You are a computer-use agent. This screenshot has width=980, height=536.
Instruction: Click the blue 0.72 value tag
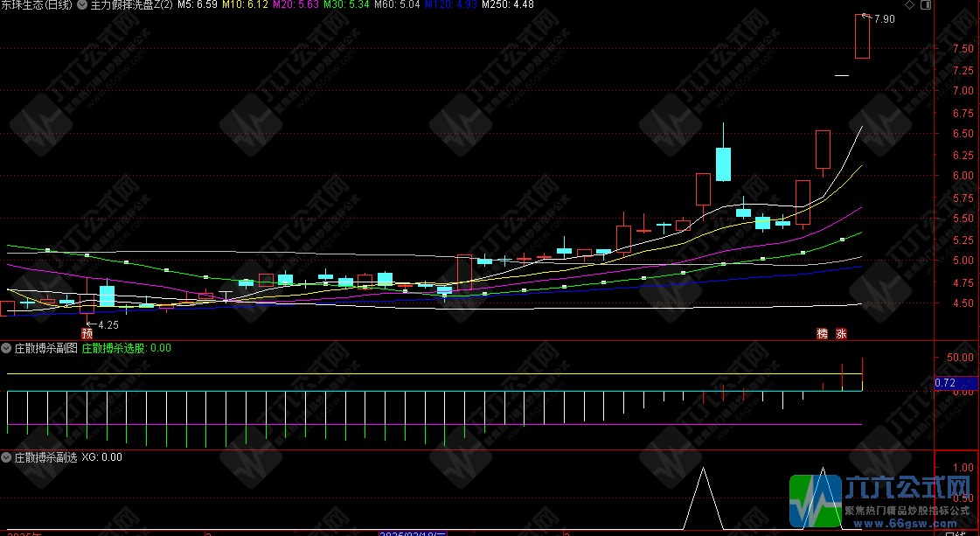[944, 383]
